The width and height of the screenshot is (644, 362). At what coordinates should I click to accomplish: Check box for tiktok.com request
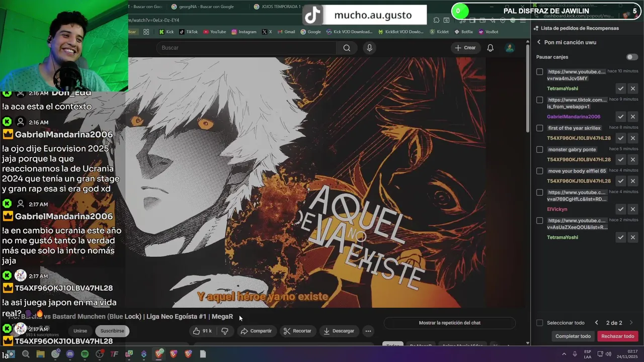[x=540, y=100]
